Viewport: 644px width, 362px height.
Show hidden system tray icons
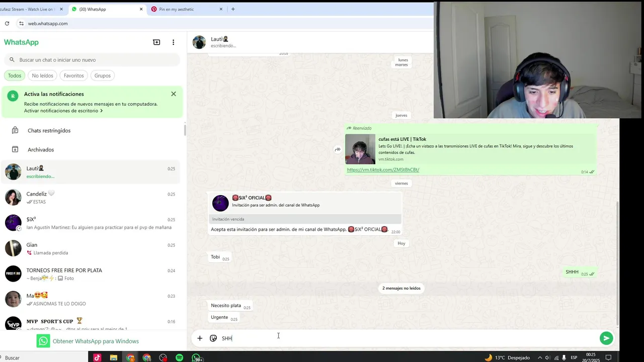(540, 357)
